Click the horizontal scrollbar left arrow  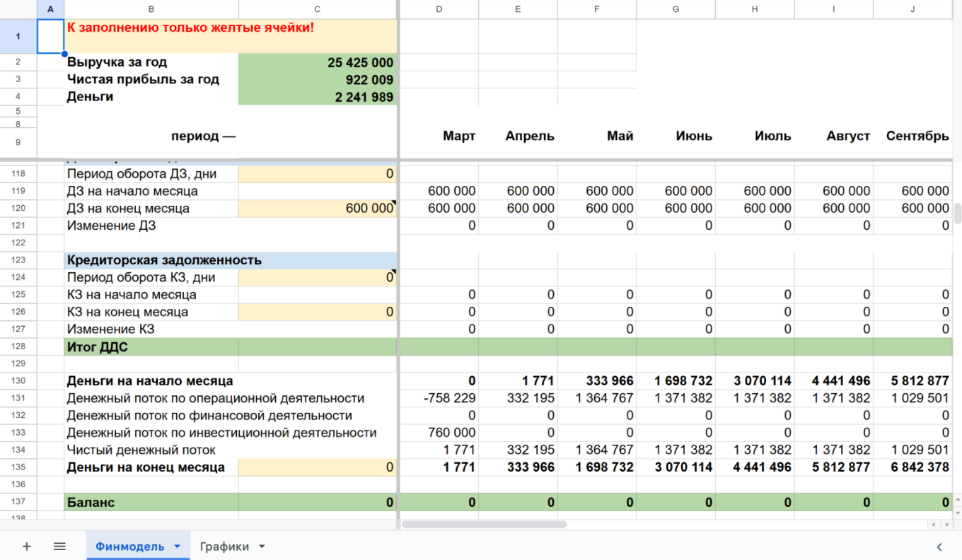coord(934,525)
